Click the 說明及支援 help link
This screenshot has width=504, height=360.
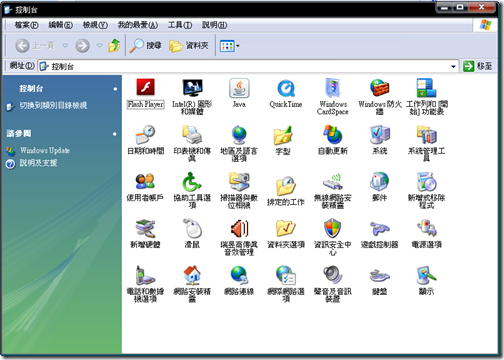tap(38, 163)
